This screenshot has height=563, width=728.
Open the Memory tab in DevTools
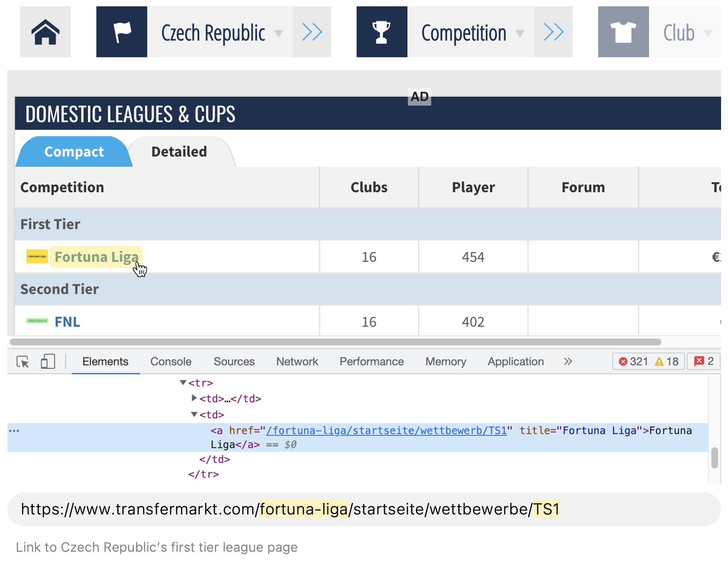coord(446,362)
